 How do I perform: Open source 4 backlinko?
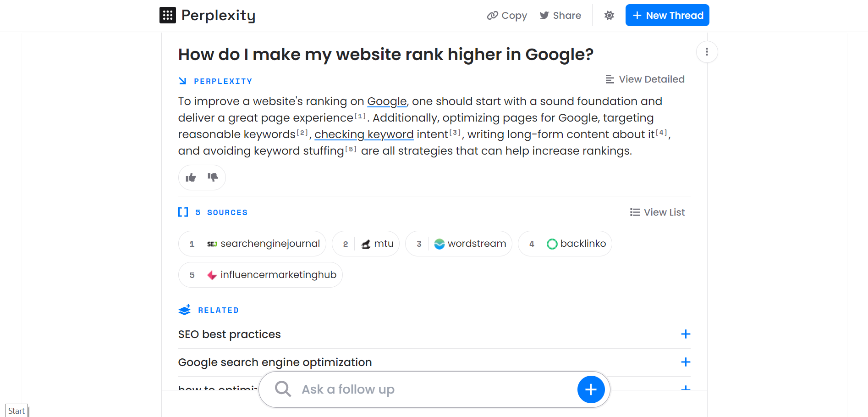(x=565, y=244)
